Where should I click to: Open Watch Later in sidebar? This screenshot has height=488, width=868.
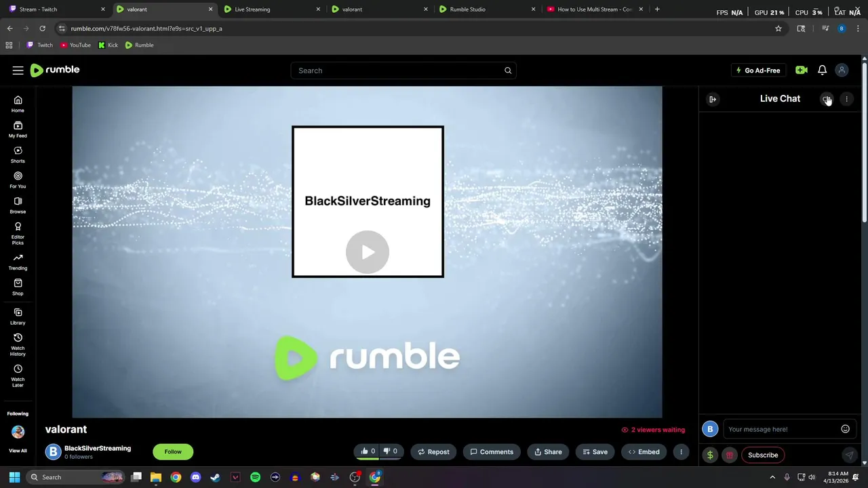[18, 375]
